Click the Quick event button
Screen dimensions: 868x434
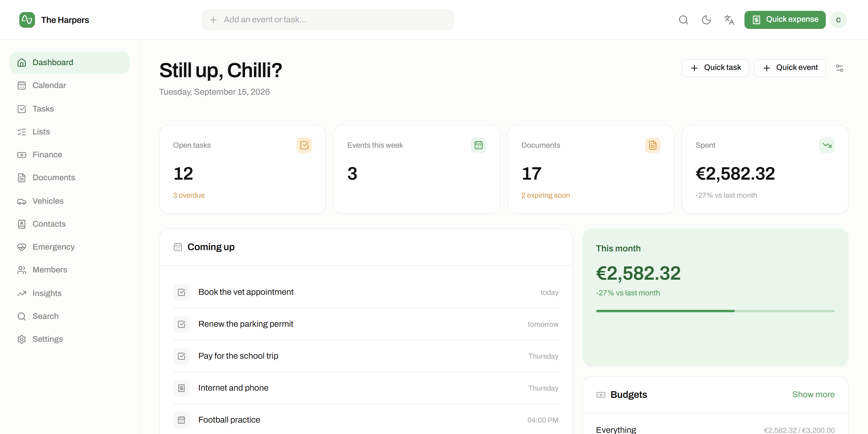790,68
